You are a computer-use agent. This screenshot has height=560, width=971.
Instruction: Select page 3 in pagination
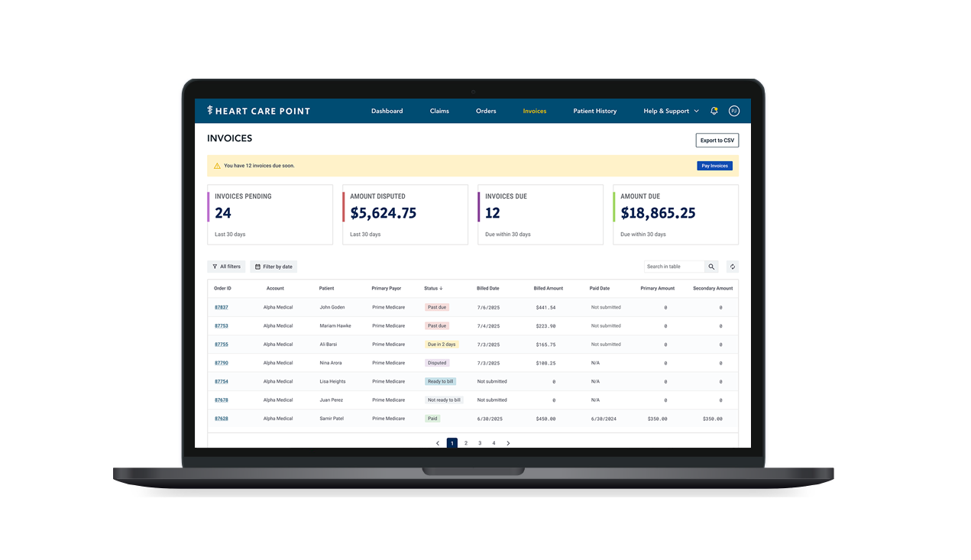[x=480, y=443]
